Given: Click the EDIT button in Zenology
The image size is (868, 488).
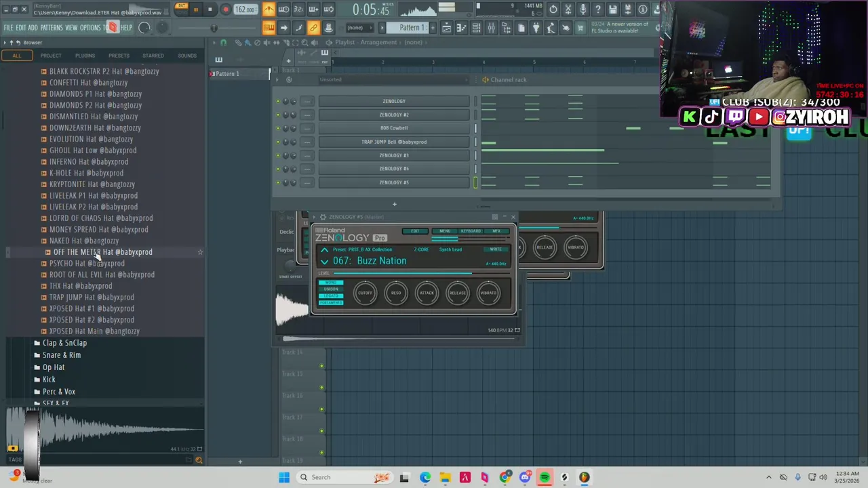Looking at the screenshot, I should click(x=415, y=231).
